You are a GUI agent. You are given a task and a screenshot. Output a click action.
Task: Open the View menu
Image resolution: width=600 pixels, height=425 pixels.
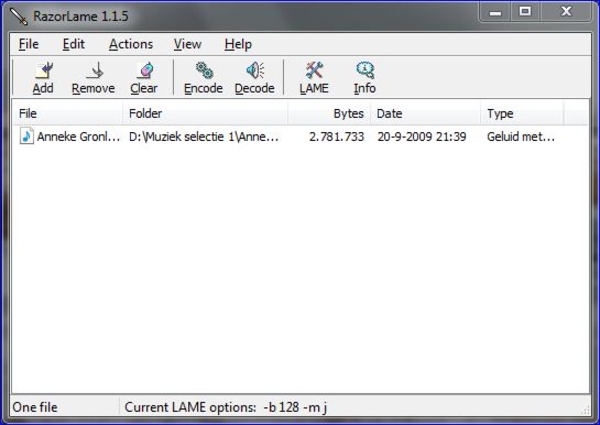188,44
